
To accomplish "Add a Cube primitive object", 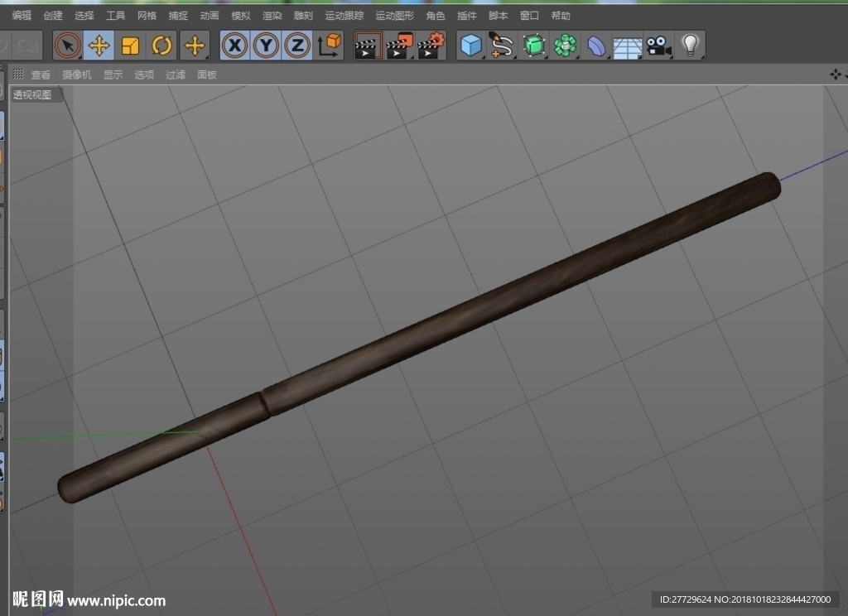I will pyautogui.click(x=470, y=46).
